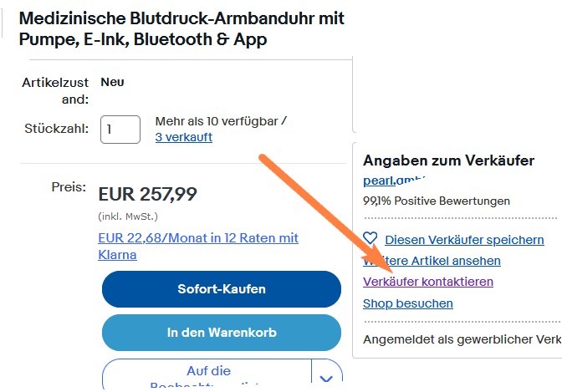Click the Mehr als 10 verfügbar text
The width and height of the screenshot is (562, 392).
tap(217, 121)
